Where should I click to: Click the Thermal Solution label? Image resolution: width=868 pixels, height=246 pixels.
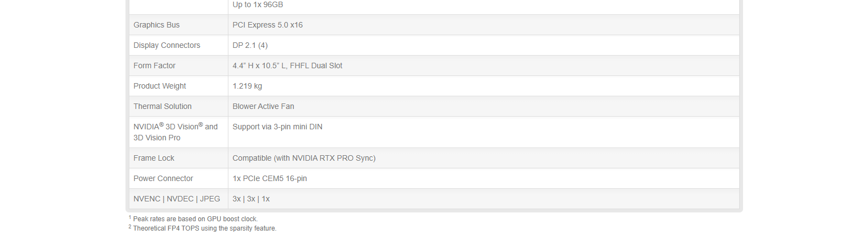pyautogui.click(x=162, y=106)
